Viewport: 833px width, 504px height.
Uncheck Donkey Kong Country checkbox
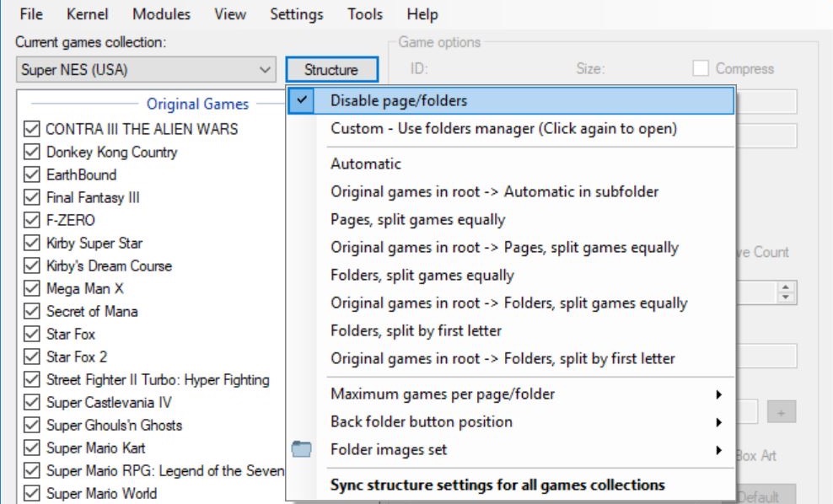click(x=32, y=152)
